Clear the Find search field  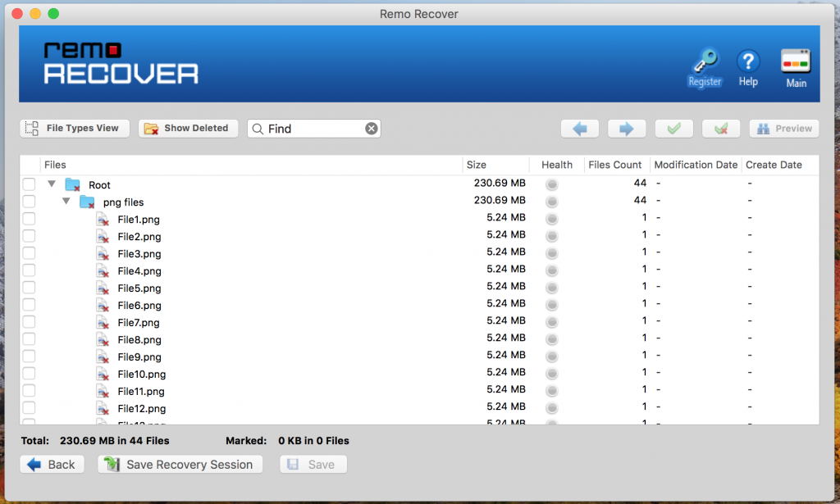tap(372, 129)
